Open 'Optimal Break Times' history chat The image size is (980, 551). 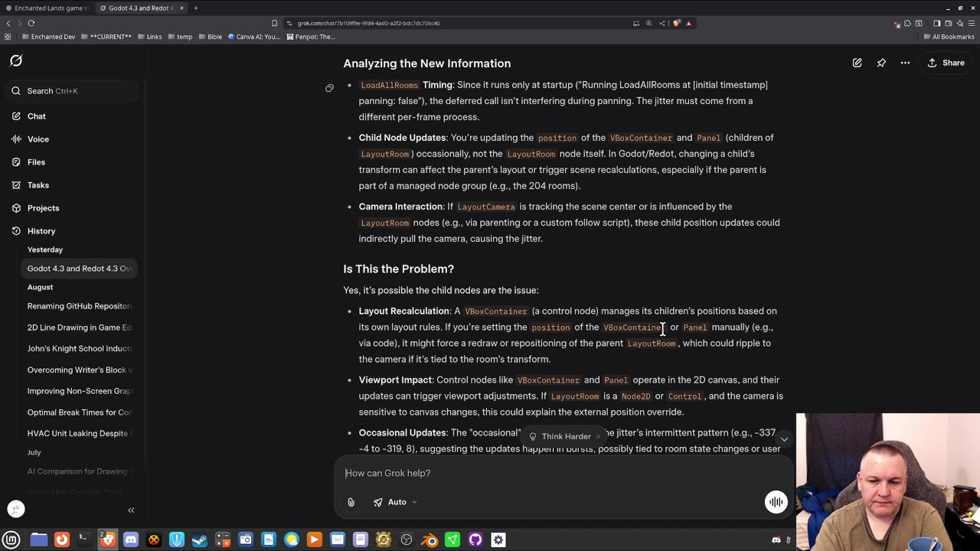(x=80, y=412)
